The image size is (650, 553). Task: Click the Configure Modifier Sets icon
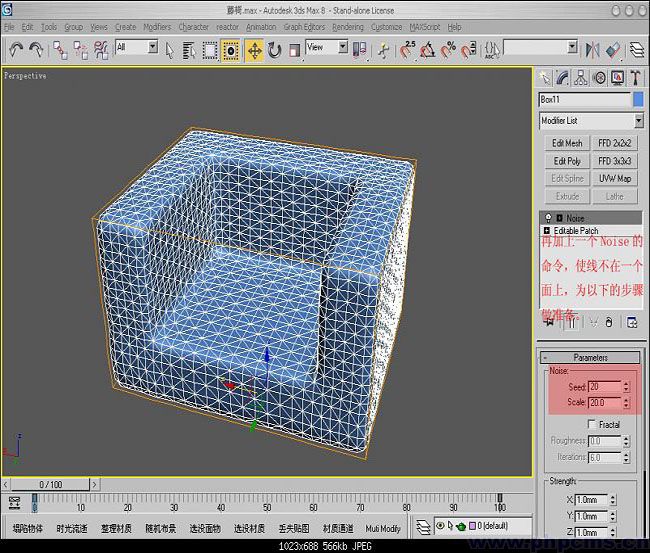click(x=632, y=323)
